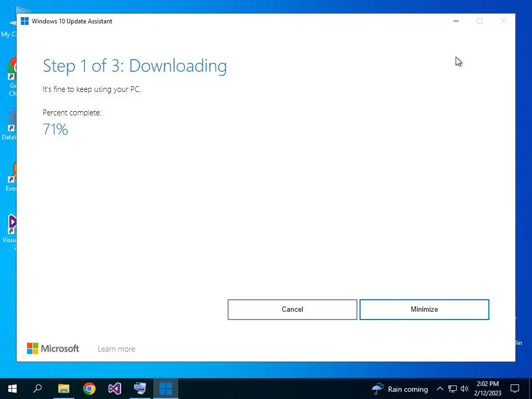This screenshot has width=532, height=399.
Task: Select the 71% percent complete value
Action: (55, 129)
